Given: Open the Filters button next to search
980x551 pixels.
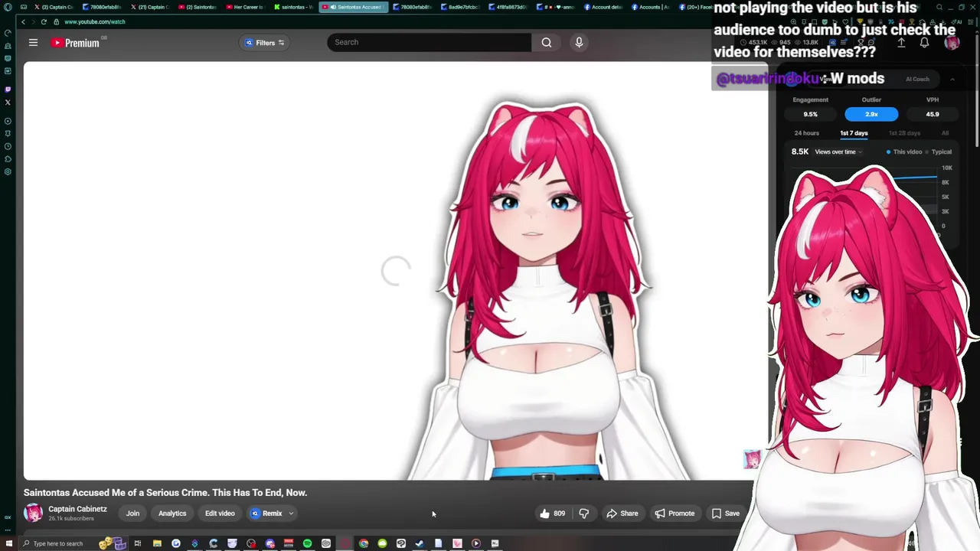Looking at the screenshot, I should (x=265, y=43).
